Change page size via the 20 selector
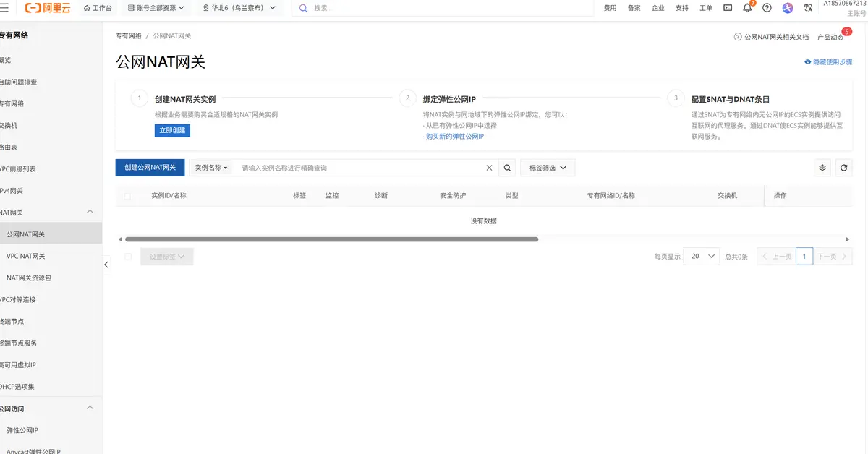 tap(700, 256)
